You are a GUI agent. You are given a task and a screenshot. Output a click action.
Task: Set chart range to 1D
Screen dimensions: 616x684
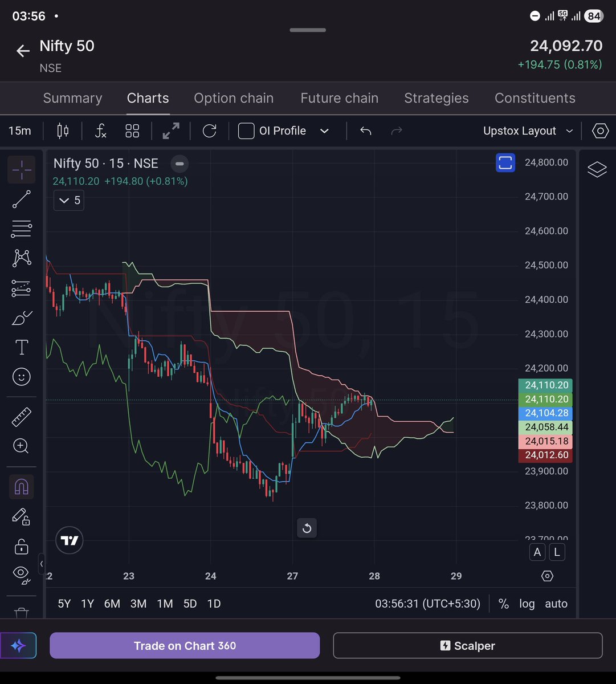coord(214,604)
